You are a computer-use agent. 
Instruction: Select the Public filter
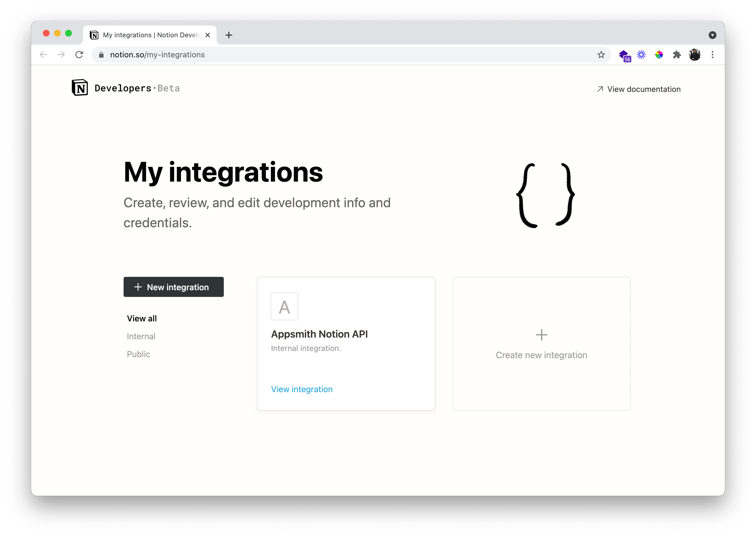coord(138,354)
